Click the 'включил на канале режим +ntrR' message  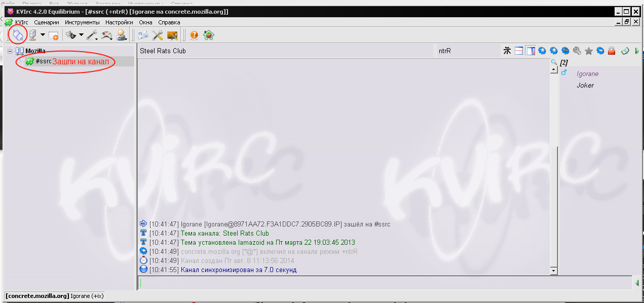tap(270, 251)
